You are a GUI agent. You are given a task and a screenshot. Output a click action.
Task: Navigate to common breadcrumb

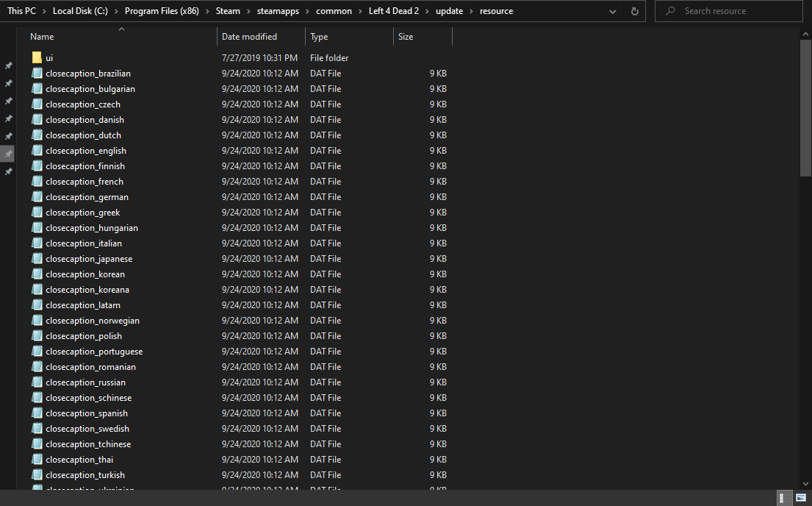(x=334, y=11)
